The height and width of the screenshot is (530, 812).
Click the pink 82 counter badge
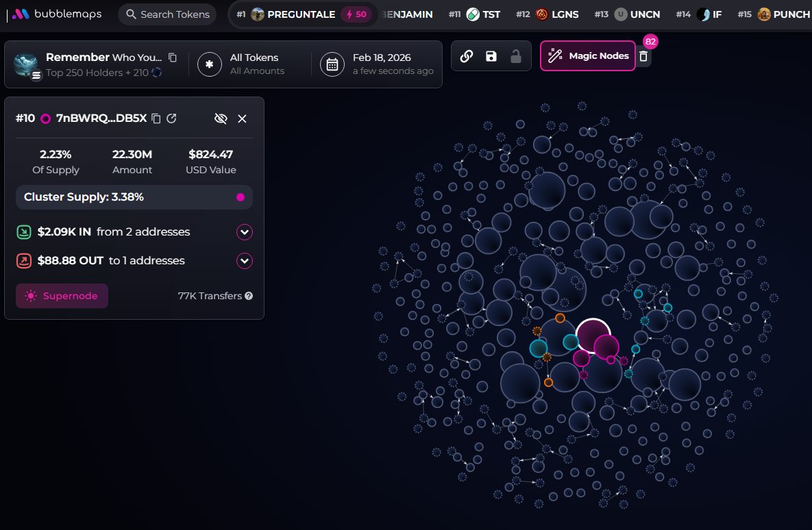point(650,41)
